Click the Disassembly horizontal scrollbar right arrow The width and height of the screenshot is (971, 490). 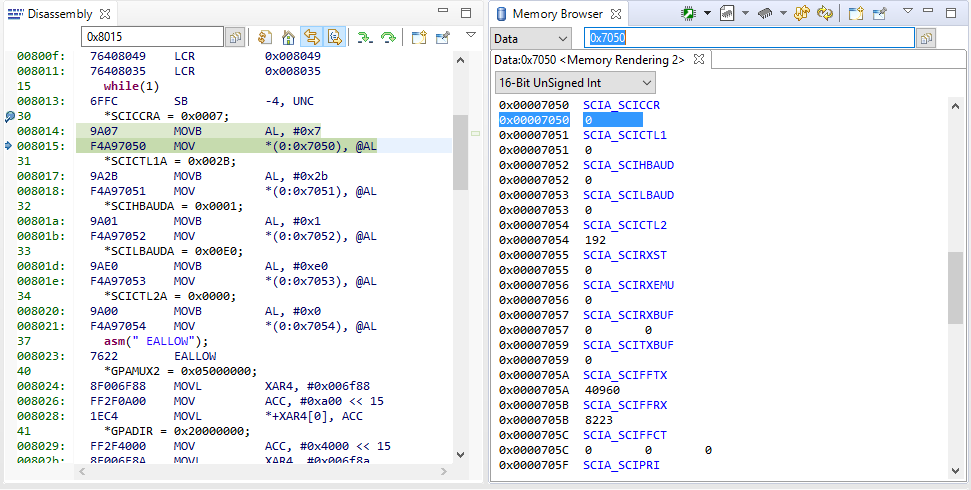click(x=443, y=471)
